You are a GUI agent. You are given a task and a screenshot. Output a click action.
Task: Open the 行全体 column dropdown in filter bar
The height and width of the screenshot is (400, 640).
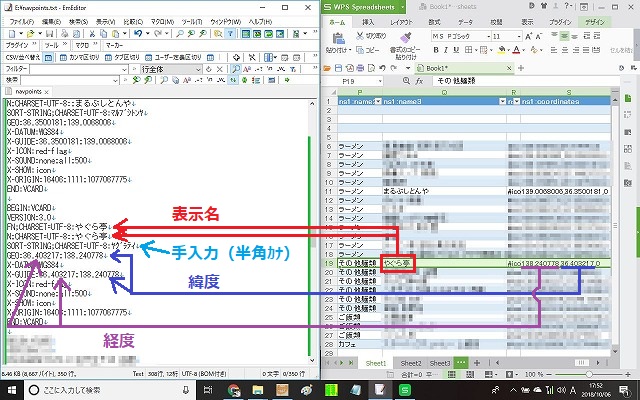[x=198, y=69]
